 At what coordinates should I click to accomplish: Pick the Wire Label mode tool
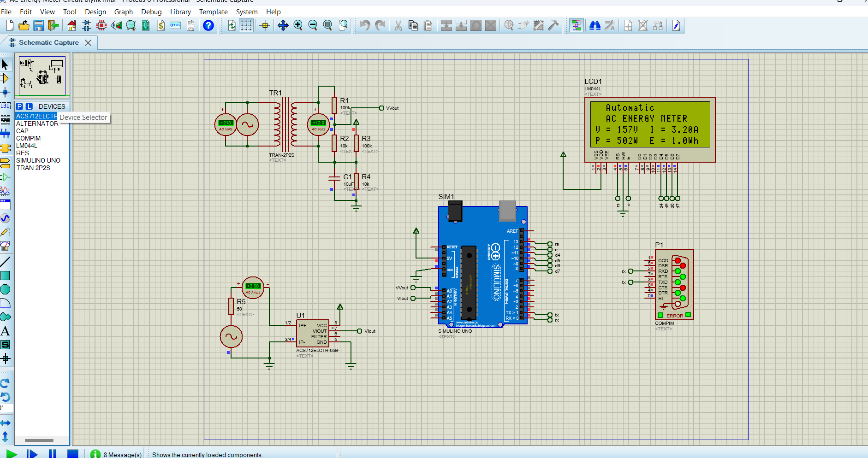(5, 106)
